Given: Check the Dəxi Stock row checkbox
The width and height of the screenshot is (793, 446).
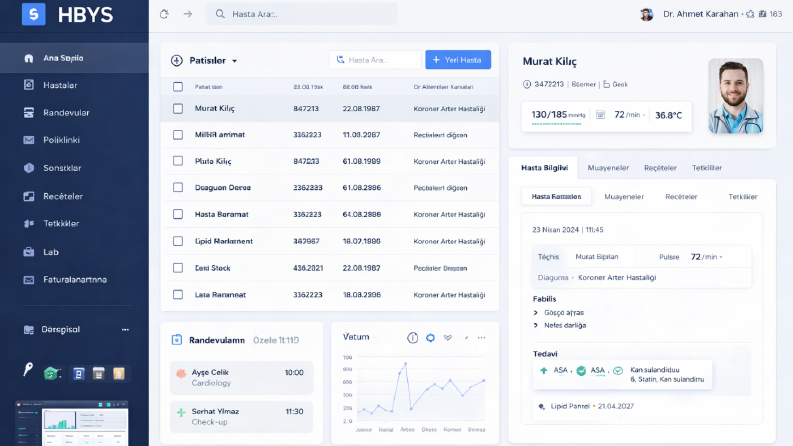Looking at the screenshot, I should pyautogui.click(x=178, y=268).
